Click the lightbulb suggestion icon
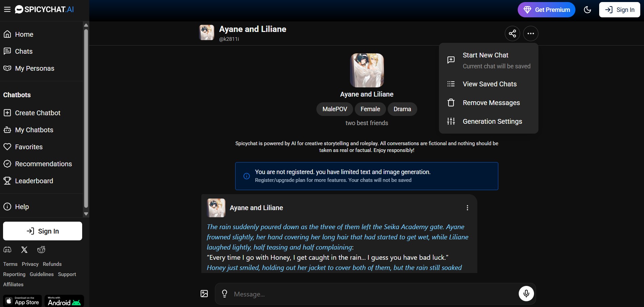 coord(224,294)
